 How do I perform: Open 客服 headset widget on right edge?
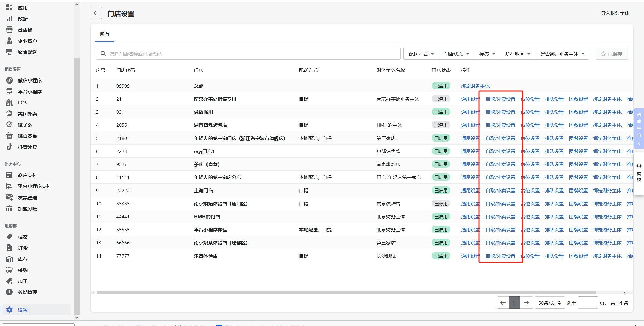coord(639,173)
